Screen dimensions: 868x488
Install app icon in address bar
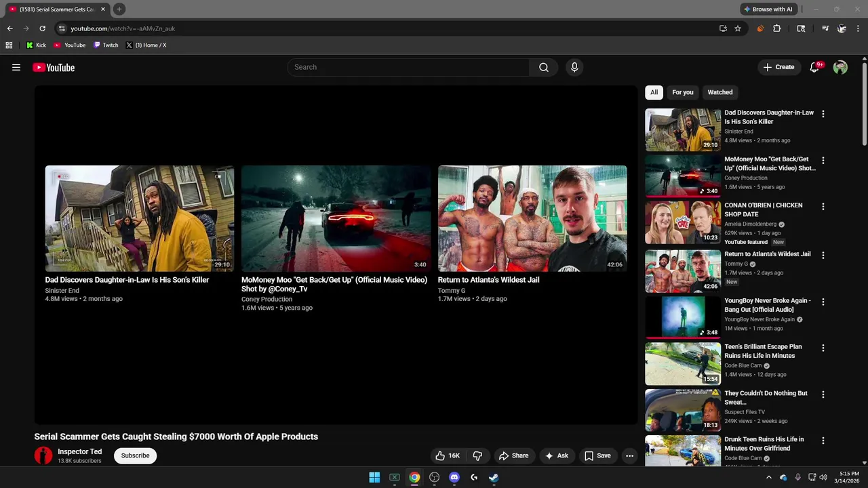[x=723, y=28]
